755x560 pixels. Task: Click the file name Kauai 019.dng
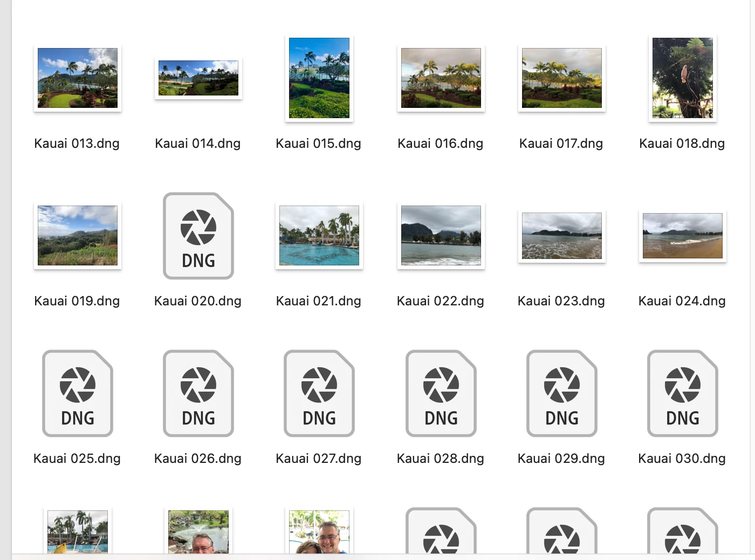point(77,301)
